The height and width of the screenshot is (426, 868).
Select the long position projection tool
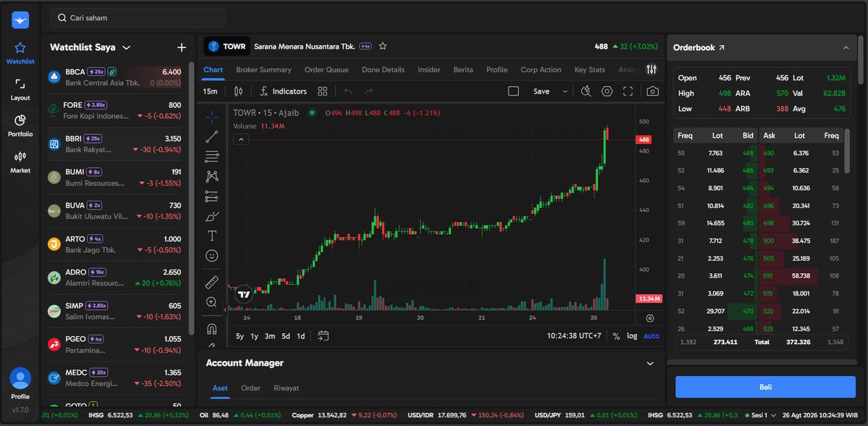[x=211, y=196]
